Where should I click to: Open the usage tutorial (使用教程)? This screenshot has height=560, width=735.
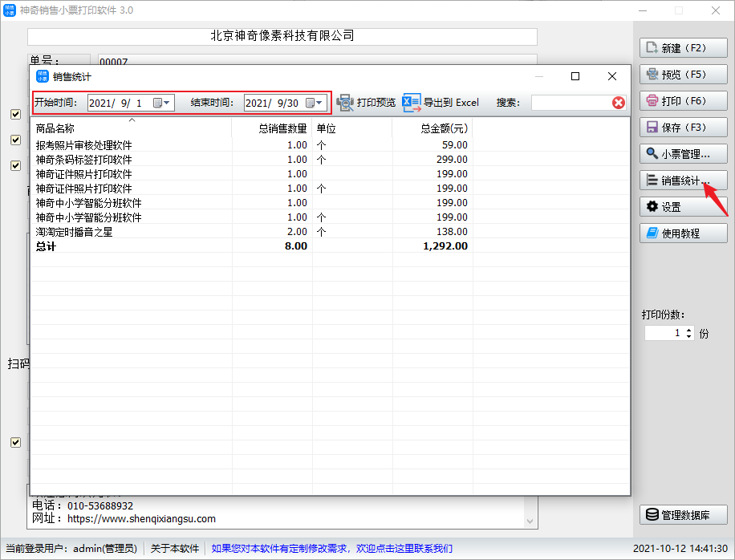(683, 233)
